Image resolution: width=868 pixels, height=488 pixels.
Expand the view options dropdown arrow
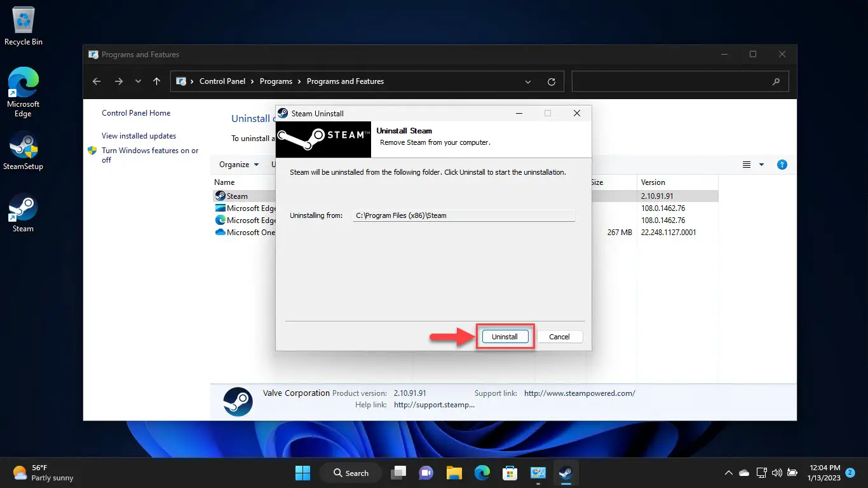tap(762, 165)
